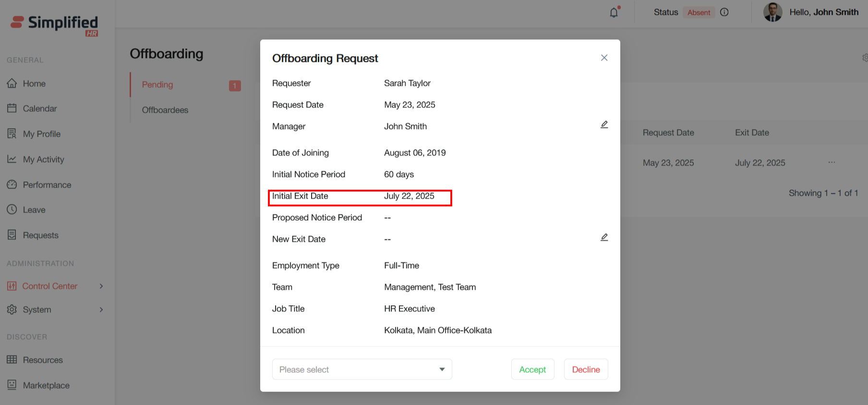Accept the offboarding request
The image size is (868, 405).
click(532, 369)
